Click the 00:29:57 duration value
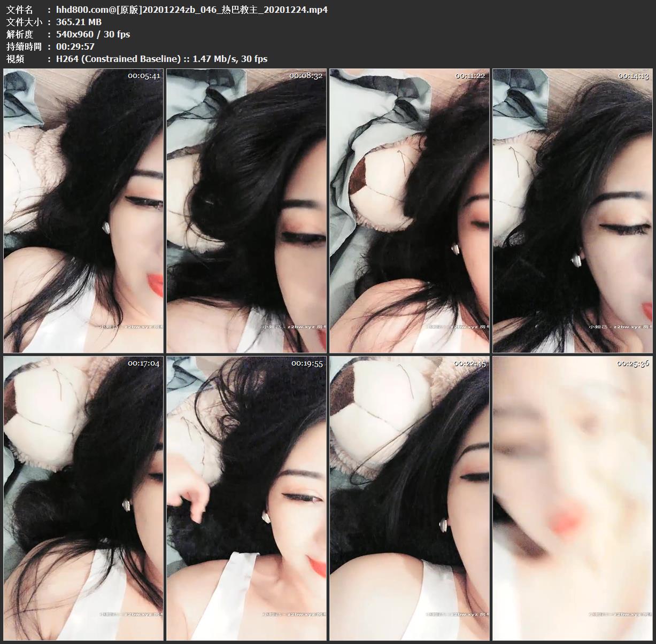The image size is (656, 644). [79, 46]
